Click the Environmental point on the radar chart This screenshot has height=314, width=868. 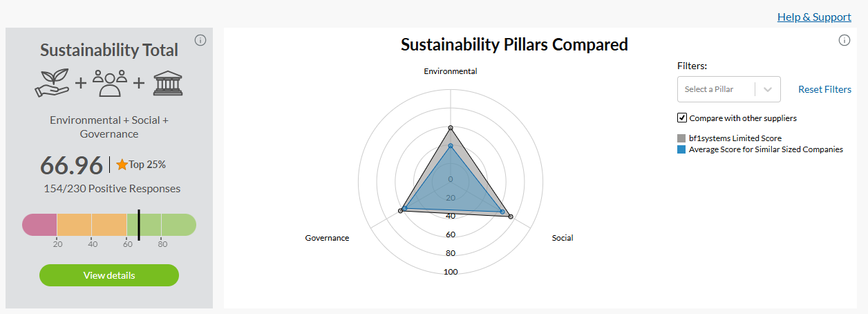pos(451,128)
